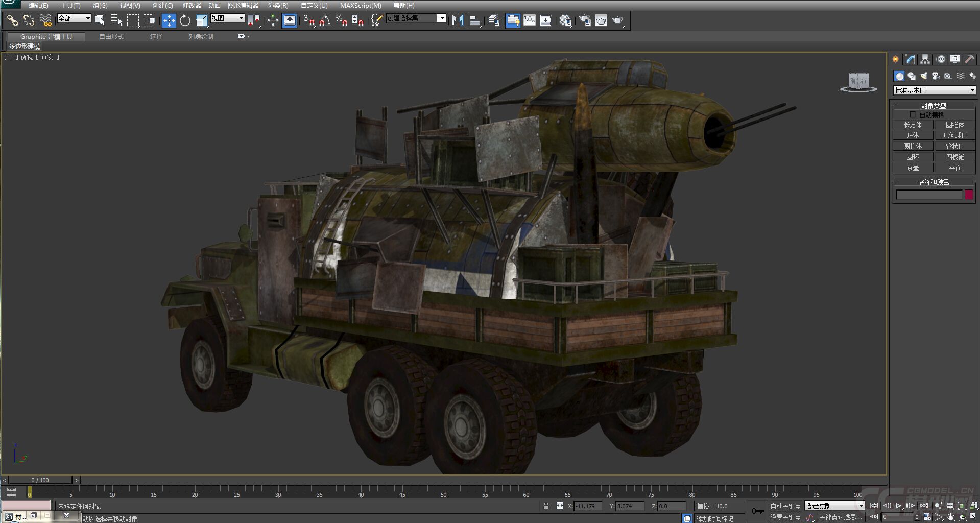
Task: Open the 创建选择集 named selection dropdown
Action: tap(416, 18)
